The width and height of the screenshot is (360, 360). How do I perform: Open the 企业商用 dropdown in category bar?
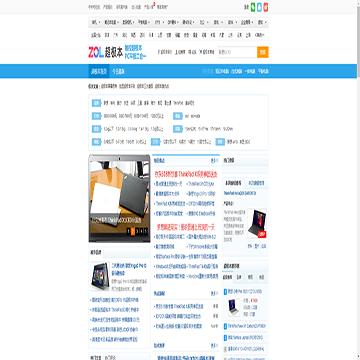[x=247, y=22]
